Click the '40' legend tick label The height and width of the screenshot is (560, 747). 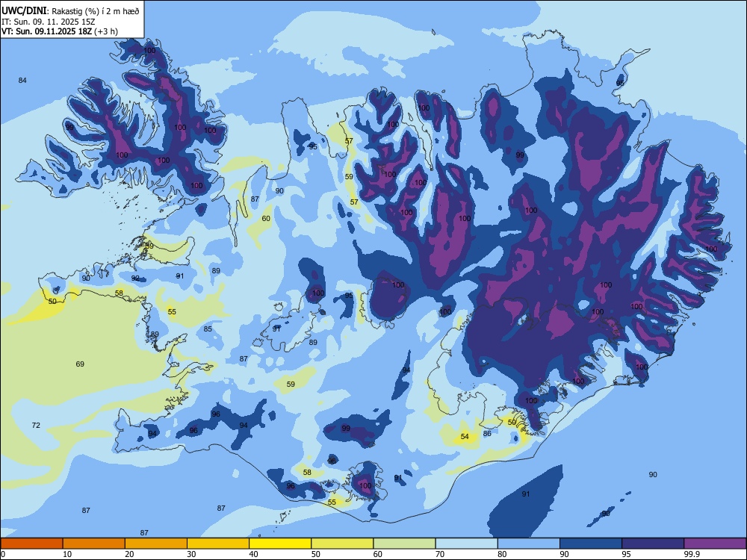pos(253,554)
